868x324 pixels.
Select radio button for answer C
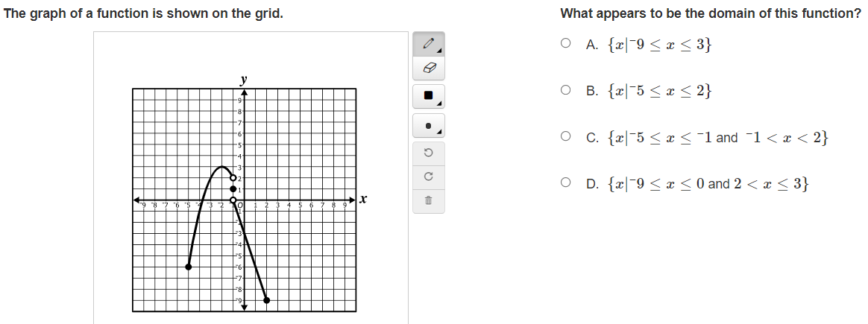(567, 137)
